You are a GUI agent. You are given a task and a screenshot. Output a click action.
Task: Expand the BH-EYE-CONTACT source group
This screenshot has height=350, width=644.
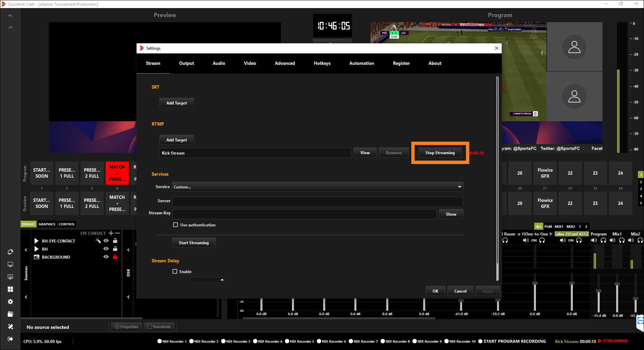click(x=37, y=241)
